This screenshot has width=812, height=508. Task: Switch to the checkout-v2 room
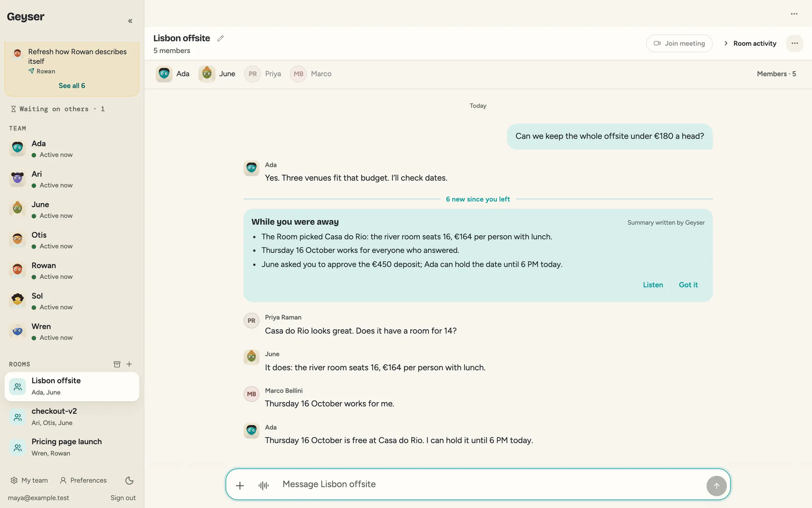click(72, 417)
